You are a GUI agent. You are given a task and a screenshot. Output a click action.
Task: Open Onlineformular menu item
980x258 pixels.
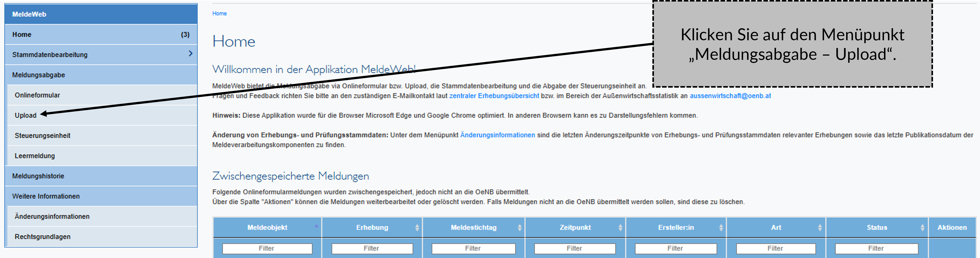click(x=37, y=95)
